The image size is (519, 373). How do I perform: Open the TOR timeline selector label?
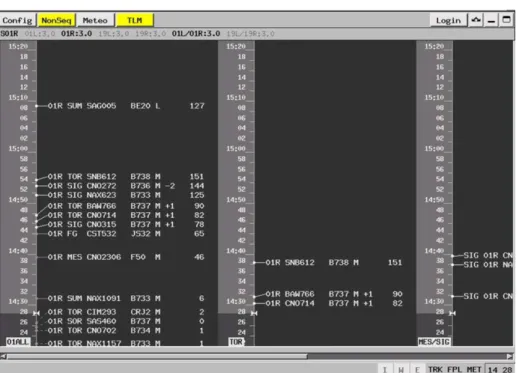(236, 342)
